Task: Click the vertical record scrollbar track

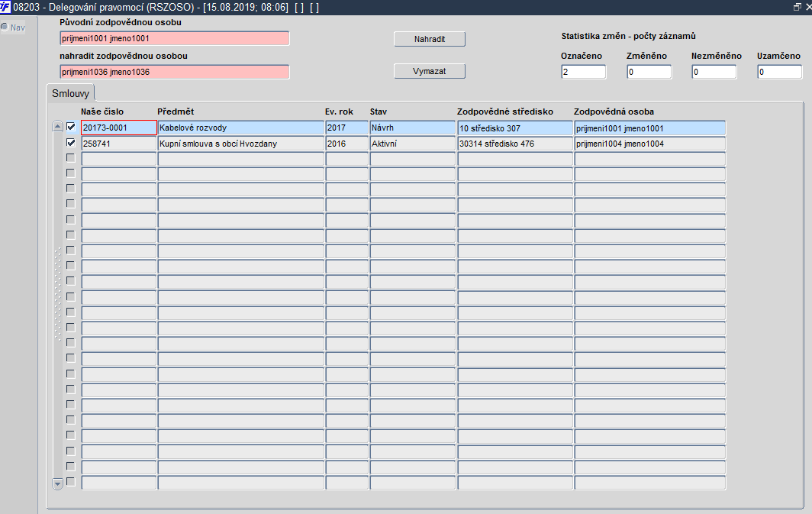Action: click(x=58, y=305)
